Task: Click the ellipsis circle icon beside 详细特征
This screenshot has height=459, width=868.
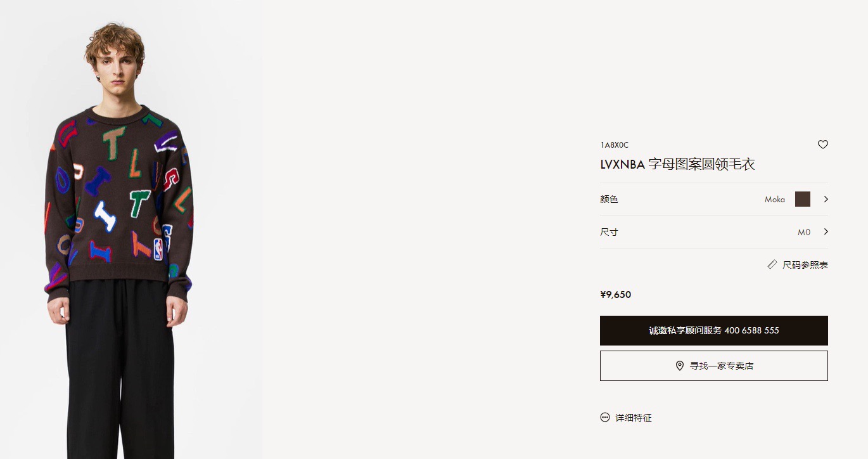Action: point(605,417)
